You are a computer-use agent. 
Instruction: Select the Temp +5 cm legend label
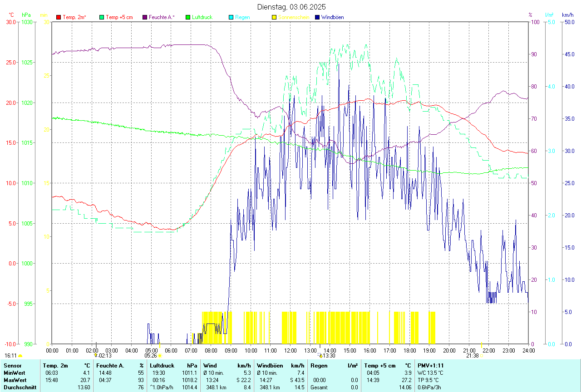click(119, 17)
